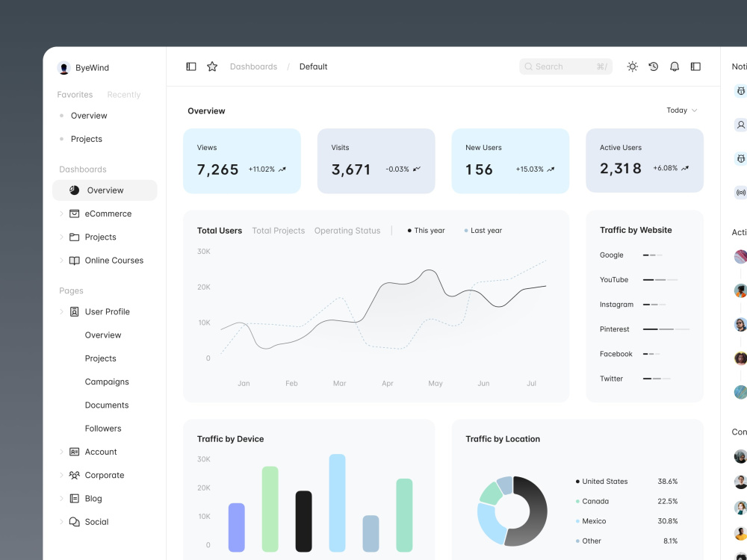Click the Views stat card

point(242,161)
